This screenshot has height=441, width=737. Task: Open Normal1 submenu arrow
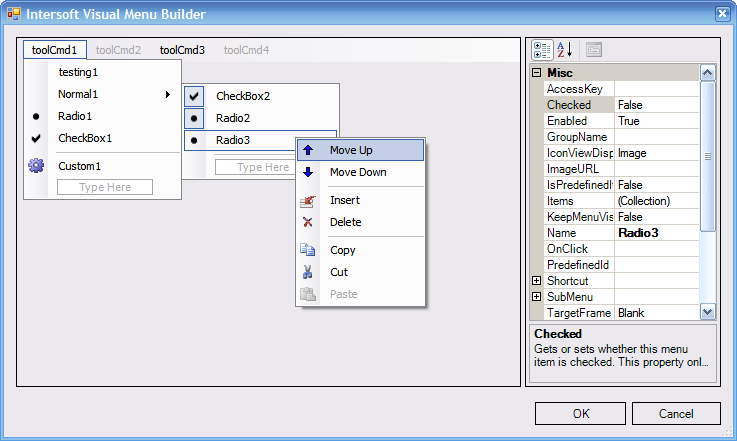point(168,94)
